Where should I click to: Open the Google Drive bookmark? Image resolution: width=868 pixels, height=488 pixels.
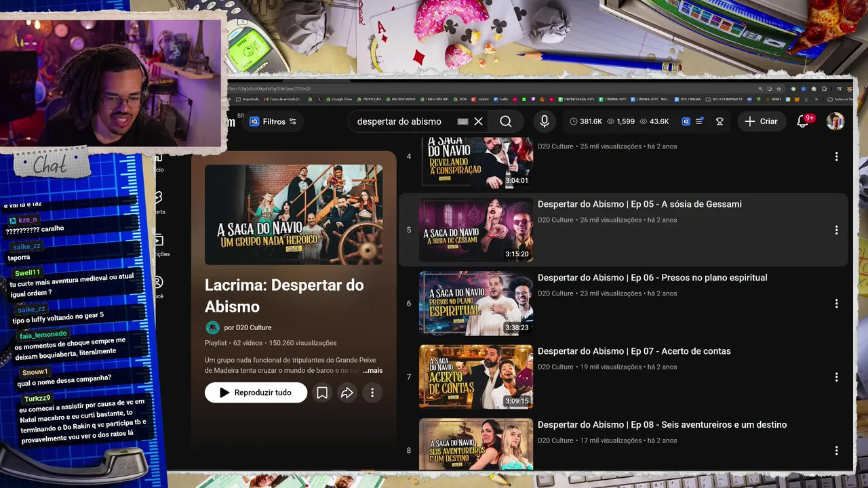coord(339,100)
